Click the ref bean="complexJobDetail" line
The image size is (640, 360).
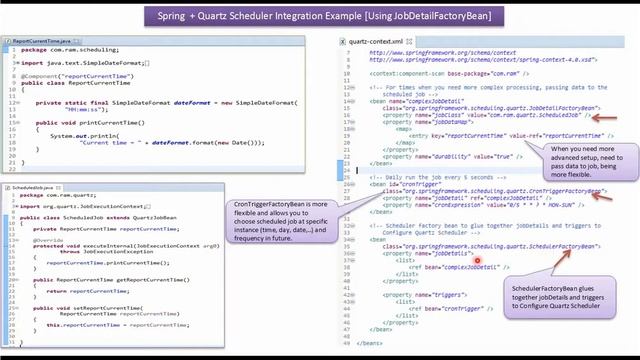click(x=459, y=267)
